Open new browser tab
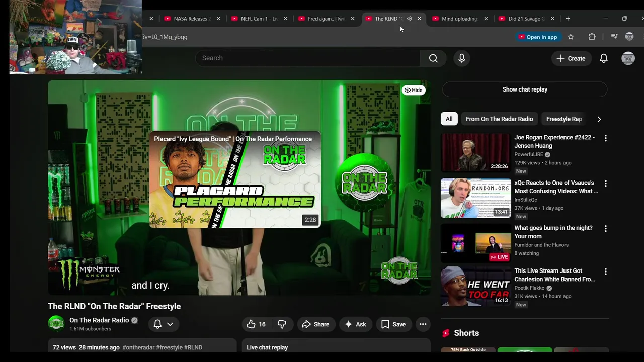This screenshot has width=644, height=362. point(568,19)
